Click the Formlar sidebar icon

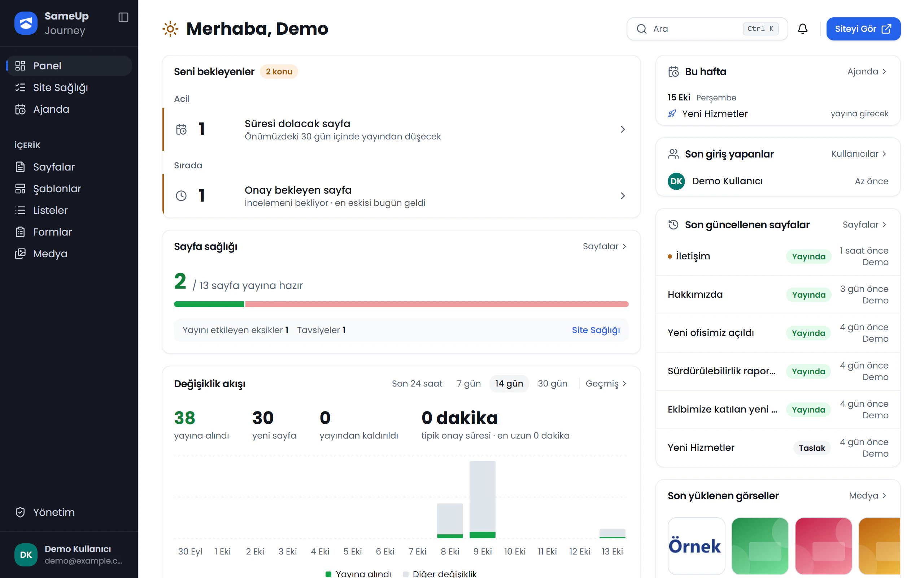pos(20,232)
